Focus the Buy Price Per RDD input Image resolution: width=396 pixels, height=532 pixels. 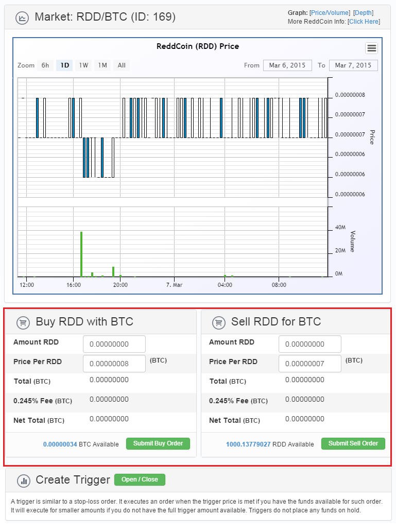[x=114, y=364]
